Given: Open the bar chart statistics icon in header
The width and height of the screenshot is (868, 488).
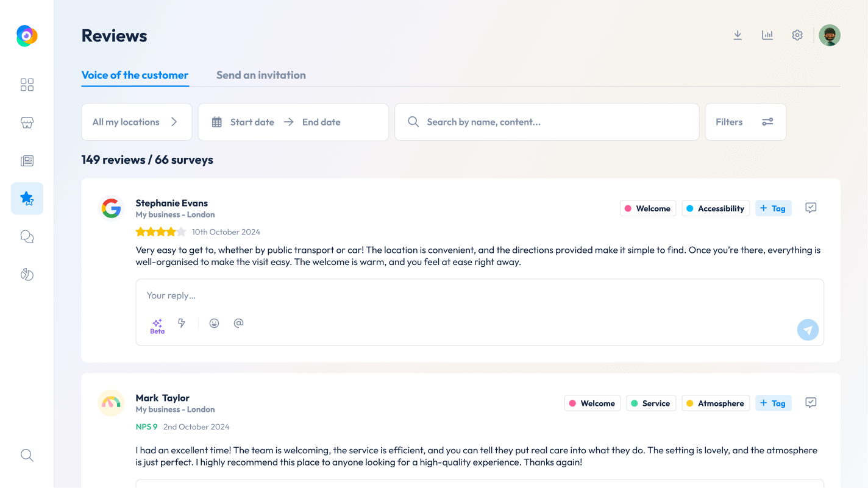Looking at the screenshot, I should (x=767, y=35).
